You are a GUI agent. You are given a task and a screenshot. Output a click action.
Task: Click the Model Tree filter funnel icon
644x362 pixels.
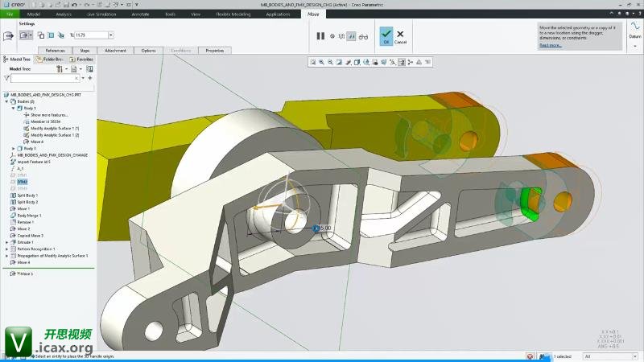[x=7, y=78]
